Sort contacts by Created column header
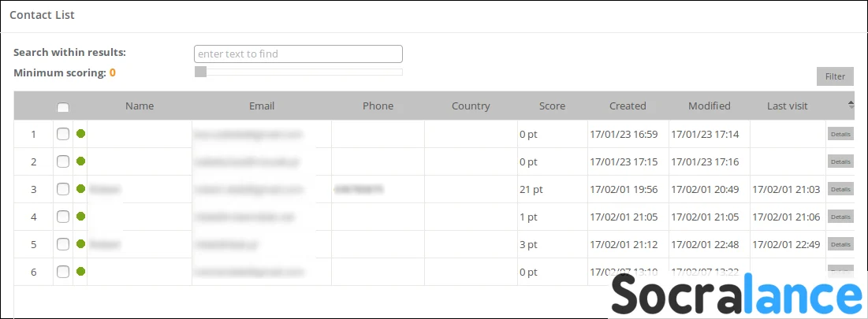Screen dimensions: 868x319 click(x=628, y=106)
